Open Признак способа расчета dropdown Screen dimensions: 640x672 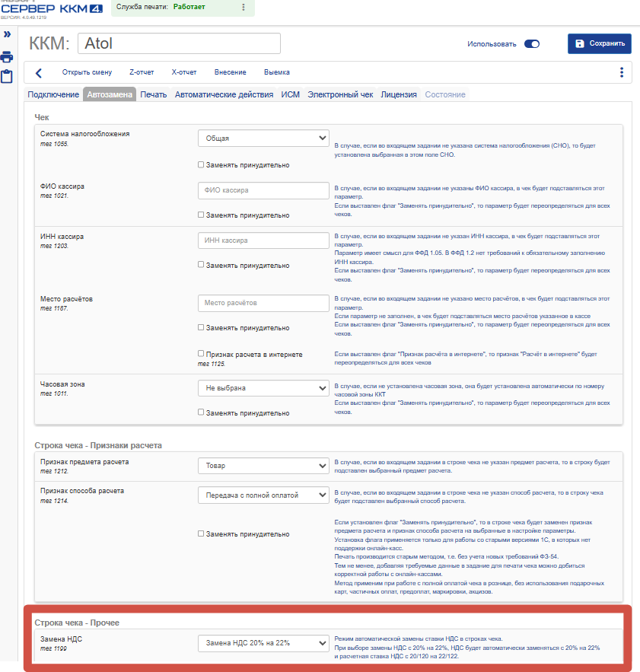click(263, 495)
